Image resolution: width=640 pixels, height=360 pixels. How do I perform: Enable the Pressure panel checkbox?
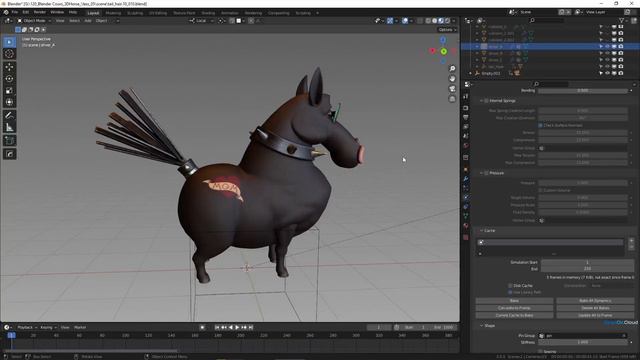coord(486,173)
